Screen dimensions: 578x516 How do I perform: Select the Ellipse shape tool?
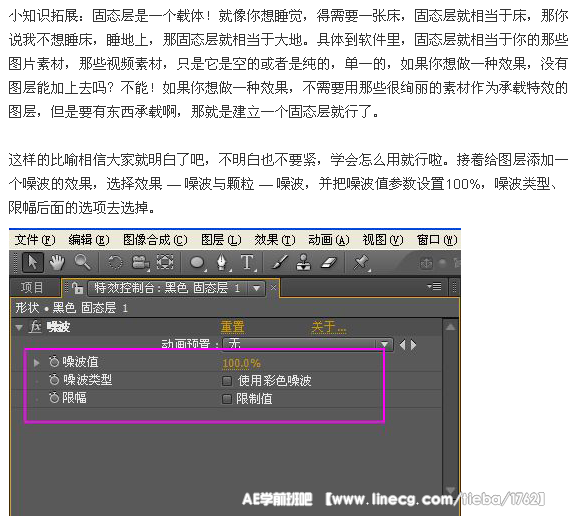[x=198, y=263]
